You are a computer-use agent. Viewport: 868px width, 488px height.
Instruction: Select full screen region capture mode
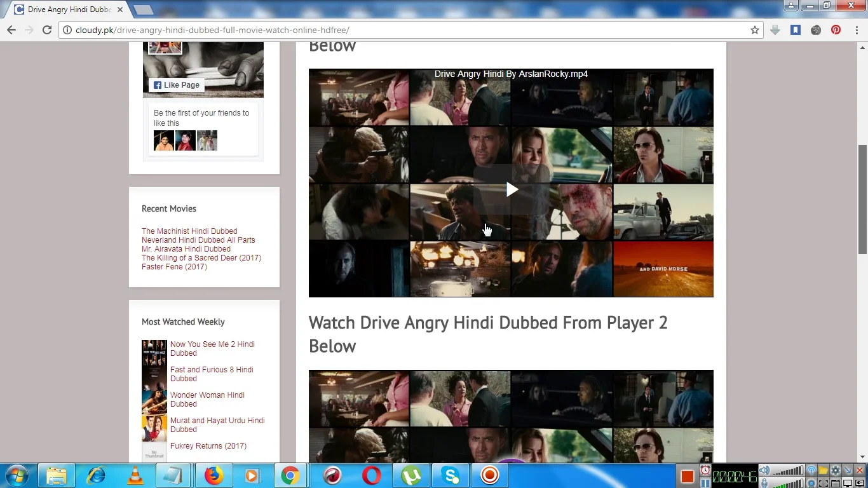(848, 484)
